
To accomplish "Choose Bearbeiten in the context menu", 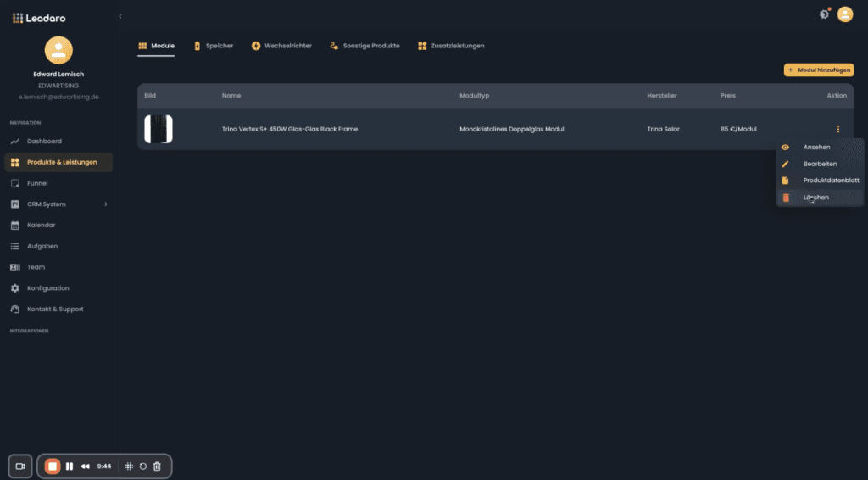I will click(820, 164).
